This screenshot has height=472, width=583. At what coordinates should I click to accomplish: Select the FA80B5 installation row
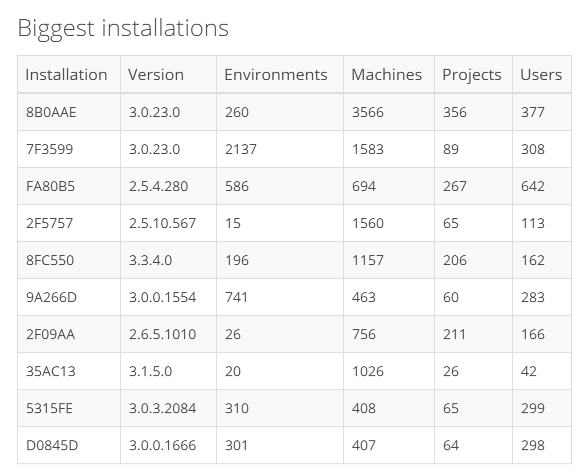pyautogui.click(x=294, y=186)
